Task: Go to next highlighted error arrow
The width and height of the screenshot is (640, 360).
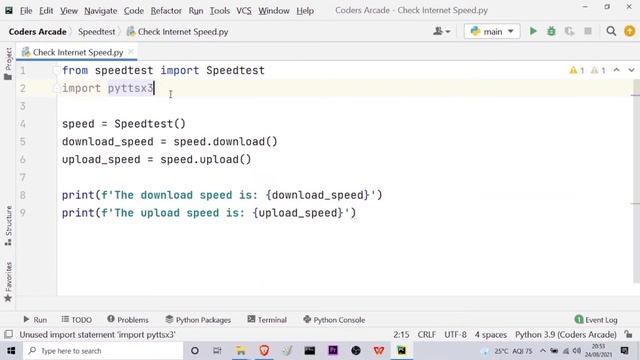Action: (631, 70)
